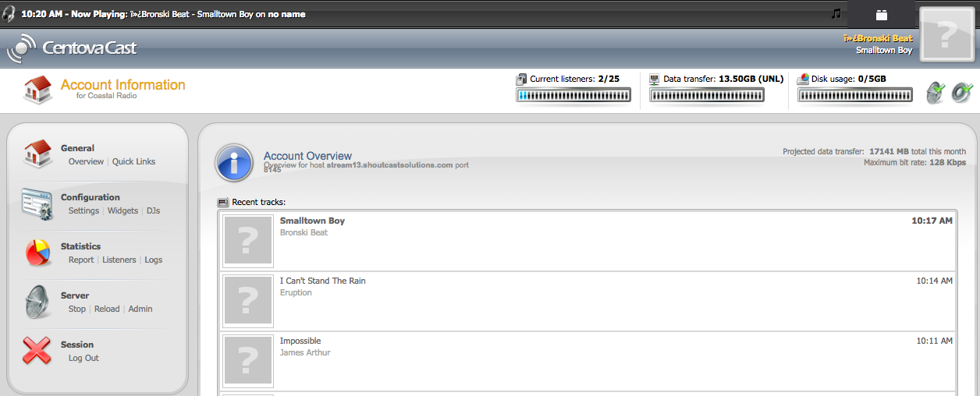Click the source status speaker icon

pyautogui.click(x=961, y=93)
